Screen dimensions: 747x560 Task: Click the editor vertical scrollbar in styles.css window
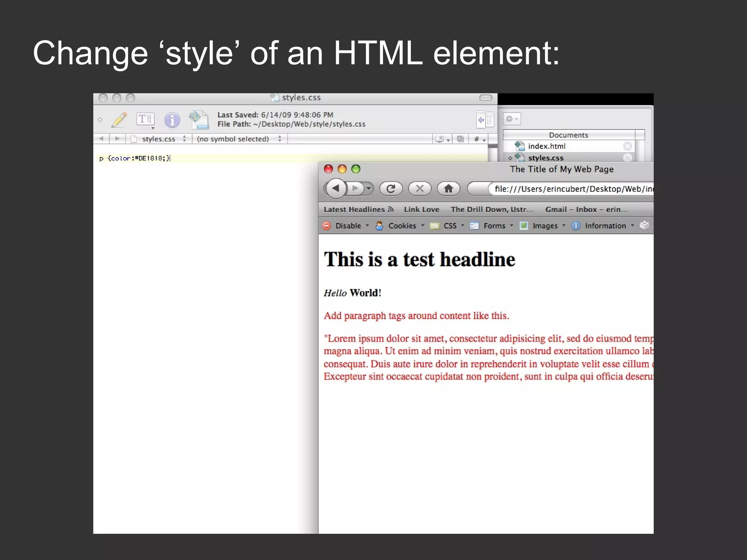click(493, 152)
